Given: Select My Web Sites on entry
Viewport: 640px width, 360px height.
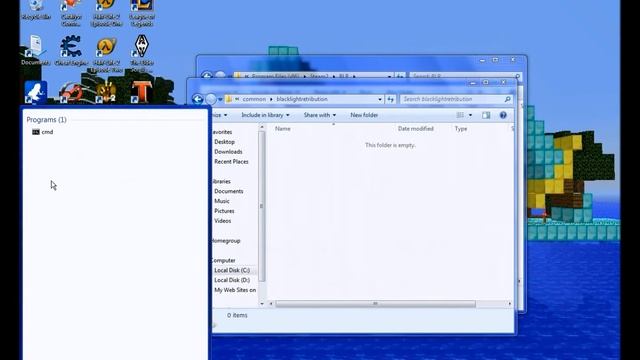Looking at the screenshot, I should 235,290.
